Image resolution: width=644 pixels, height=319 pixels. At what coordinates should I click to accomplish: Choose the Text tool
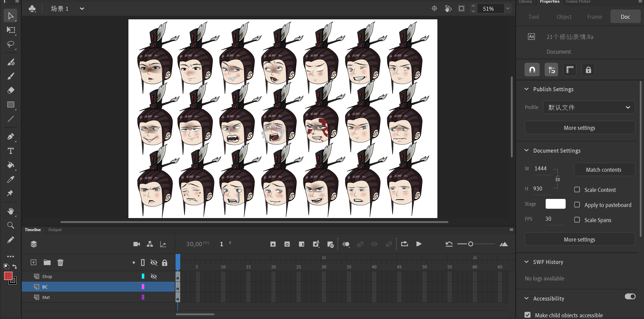coord(11,151)
